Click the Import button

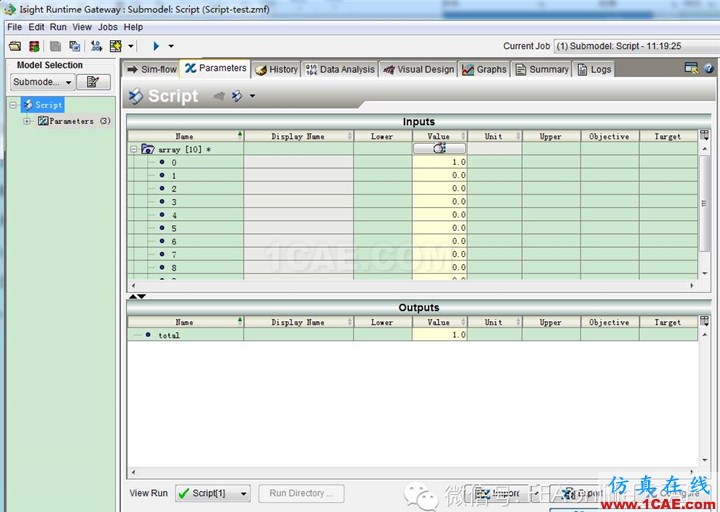[x=503, y=494]
